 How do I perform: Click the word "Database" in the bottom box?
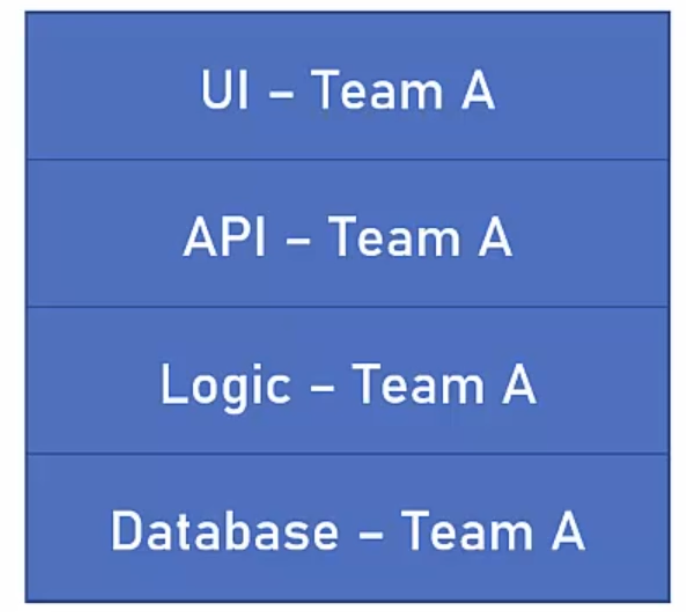click(x=225, y=531)
